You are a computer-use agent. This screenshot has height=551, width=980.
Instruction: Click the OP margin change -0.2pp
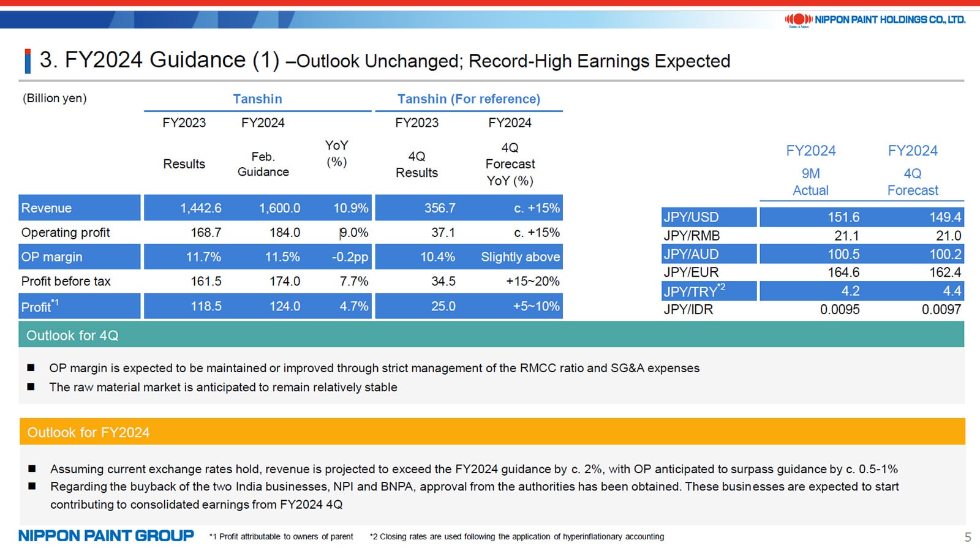click(x=350, y=257)
